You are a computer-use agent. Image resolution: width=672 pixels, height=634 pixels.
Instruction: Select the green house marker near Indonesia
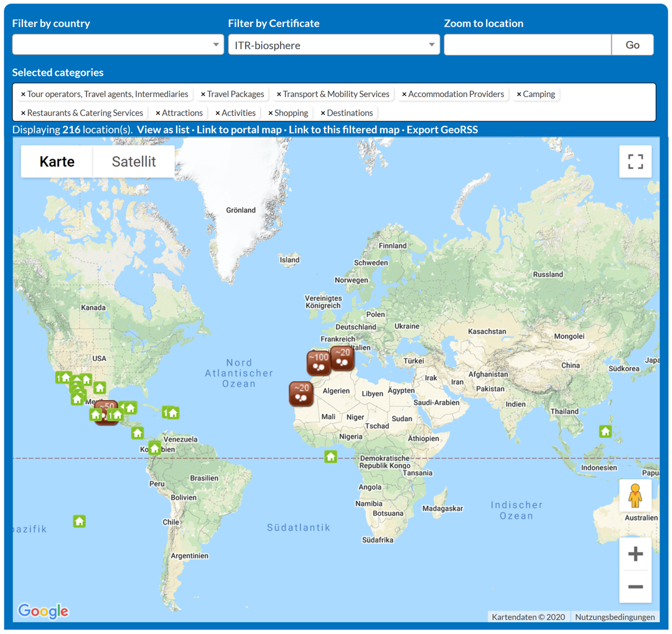[x=605, y=431]
